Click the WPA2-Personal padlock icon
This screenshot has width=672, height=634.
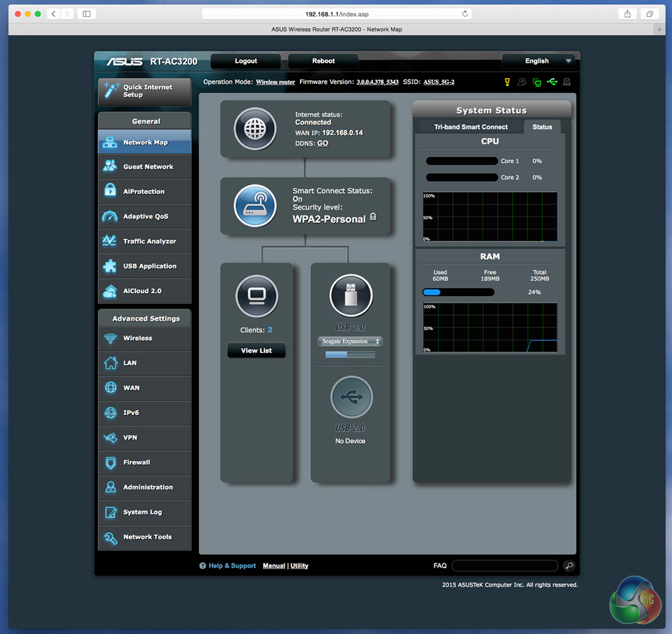click(x=373, y=217)
